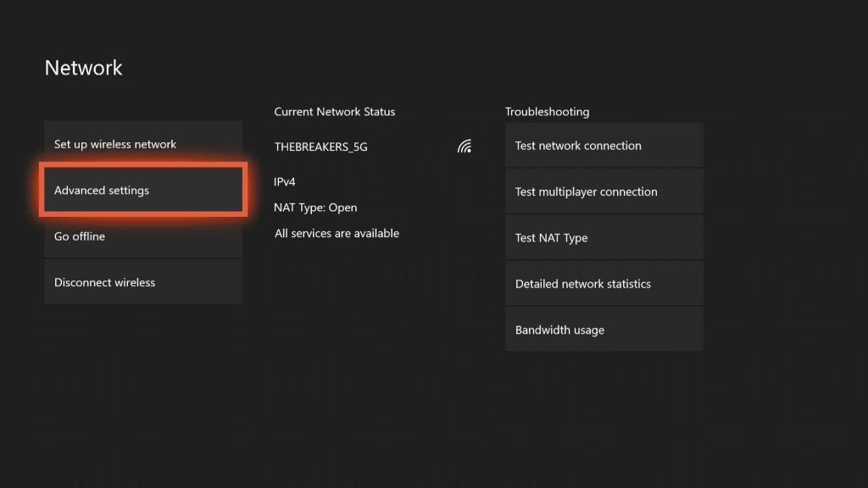Start Test multiplayer connection

(604, 191)
